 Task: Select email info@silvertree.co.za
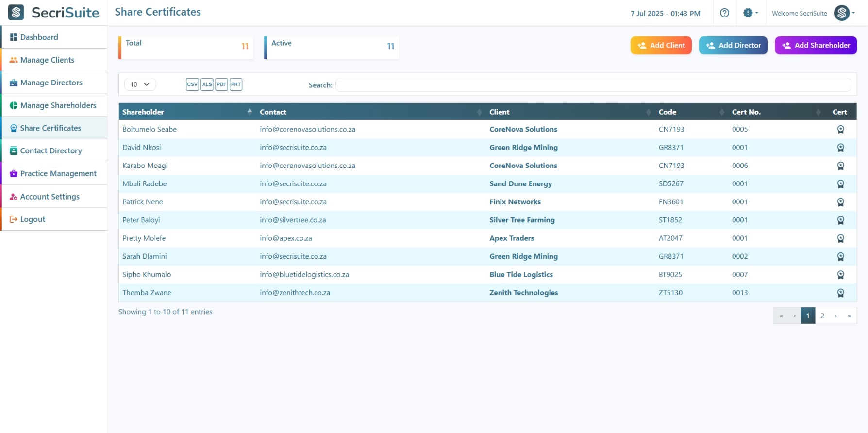pos(293,220)
